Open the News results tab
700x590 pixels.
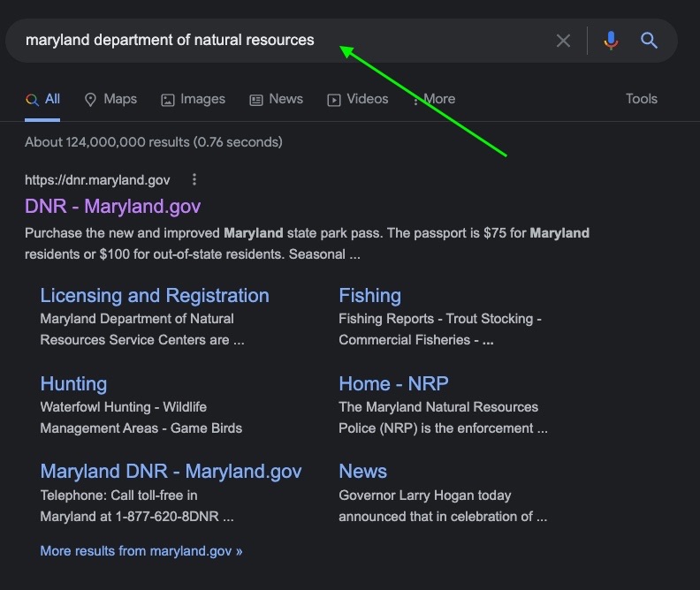click(276, 100)
